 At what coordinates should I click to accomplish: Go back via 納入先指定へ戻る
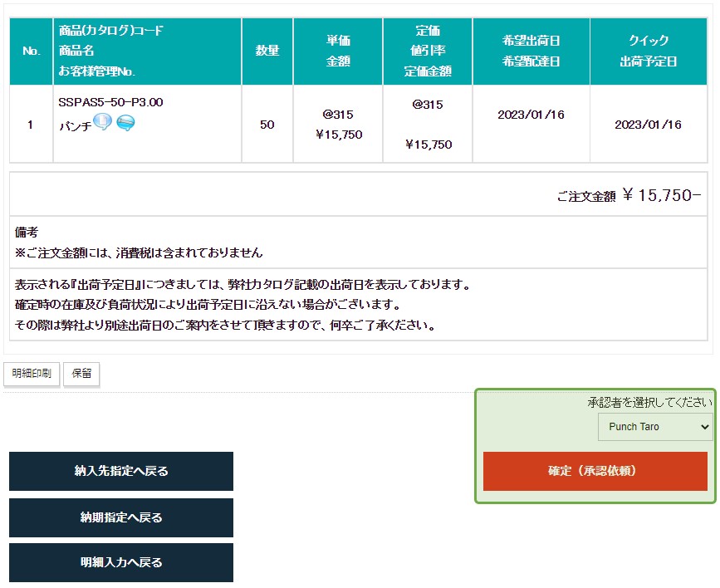pyautogui.click(x=121, y=471)
